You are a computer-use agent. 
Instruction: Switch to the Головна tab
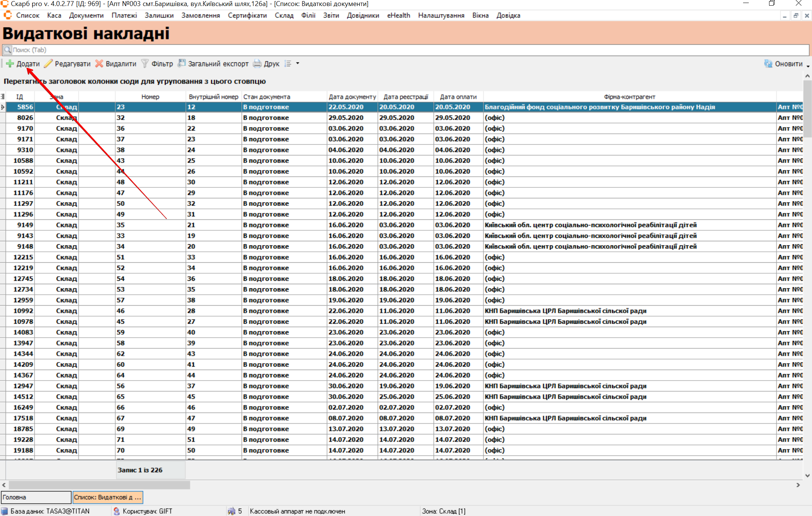[x=36, y=497]
